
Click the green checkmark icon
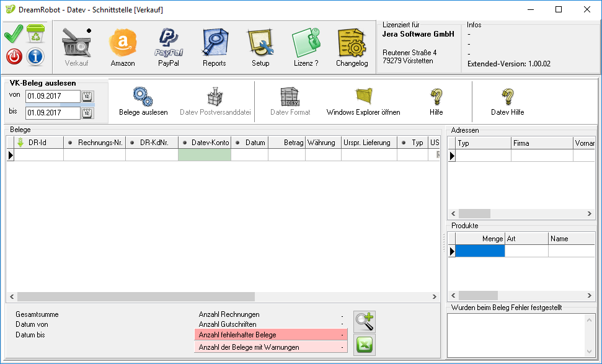(x=14, y=34)
